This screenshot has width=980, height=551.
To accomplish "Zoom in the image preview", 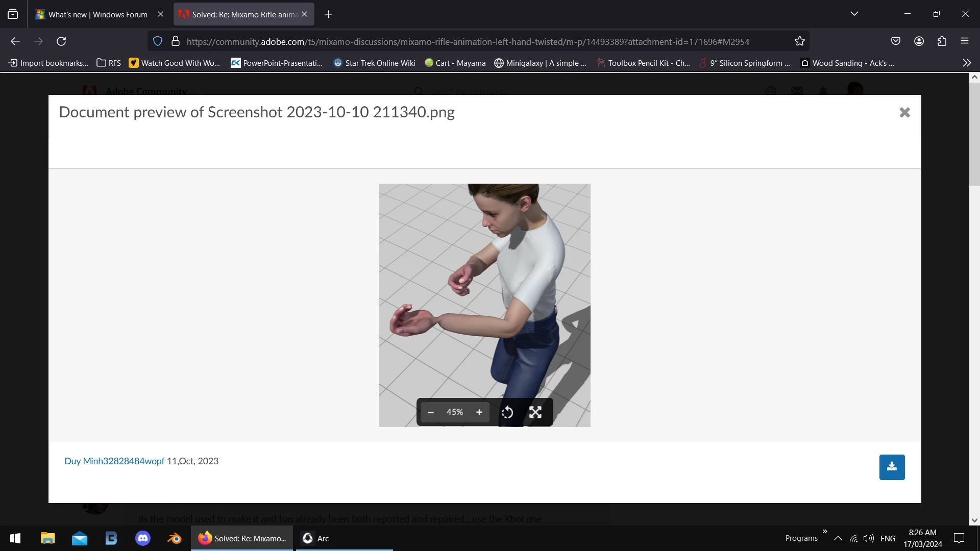I will pos(479,412).
